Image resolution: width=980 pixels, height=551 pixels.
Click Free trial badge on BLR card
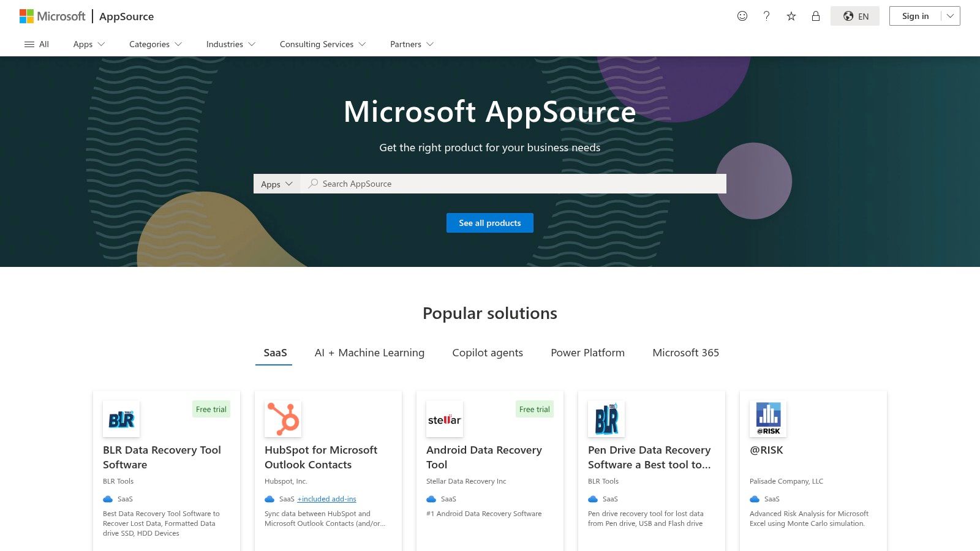[211, 409]
